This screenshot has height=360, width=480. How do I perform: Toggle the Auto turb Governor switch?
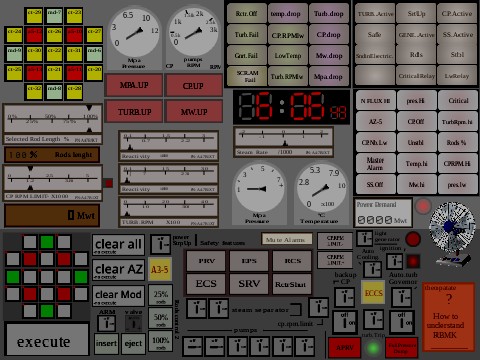[401, 297]
